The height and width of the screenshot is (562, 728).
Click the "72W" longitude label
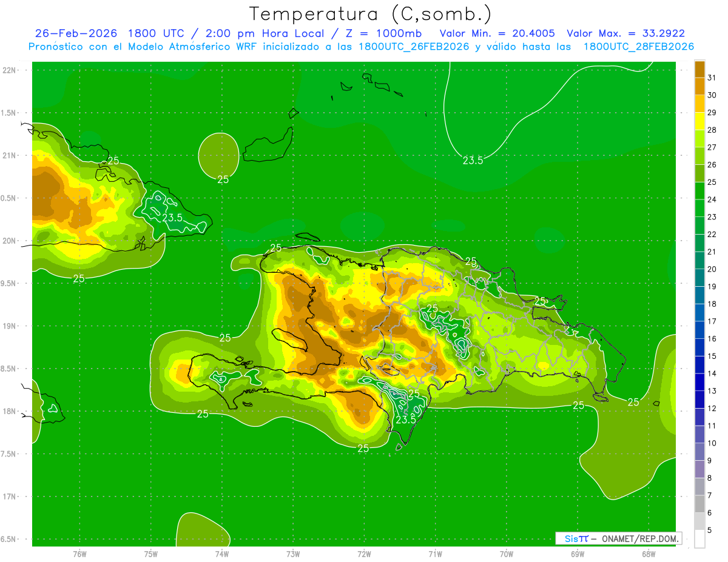point(365,554)
